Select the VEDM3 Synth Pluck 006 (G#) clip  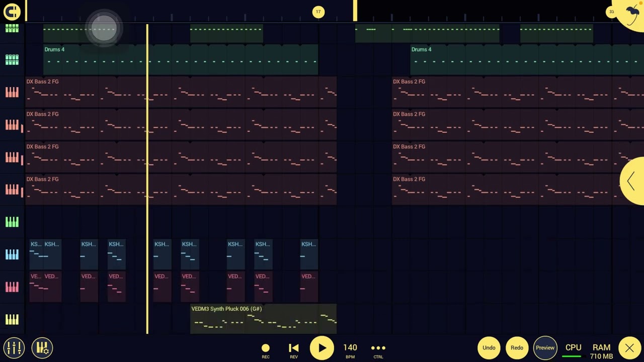[264, 319]
